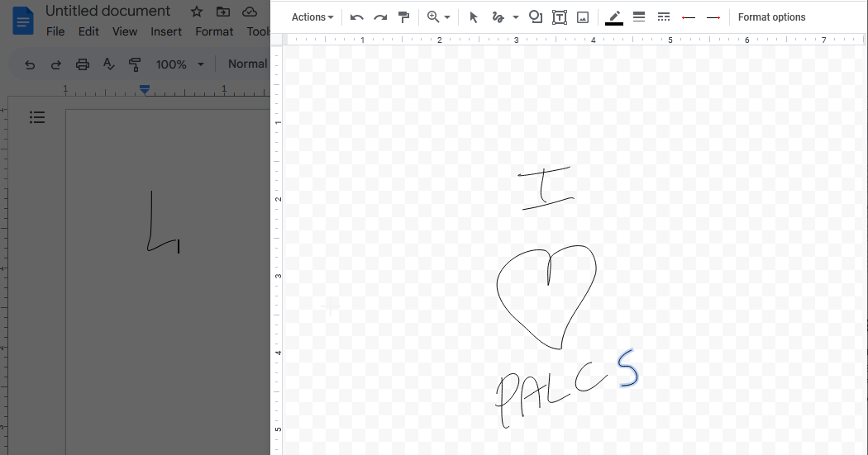Image resolution: width=868 pixels, height=455 pixels.
Task: Open Format options panel
Action: tap(771, 17)
